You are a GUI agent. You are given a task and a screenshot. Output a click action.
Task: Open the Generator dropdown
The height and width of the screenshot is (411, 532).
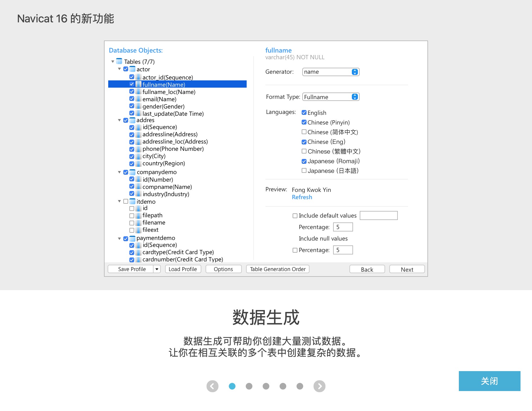[x=331, y=72]
